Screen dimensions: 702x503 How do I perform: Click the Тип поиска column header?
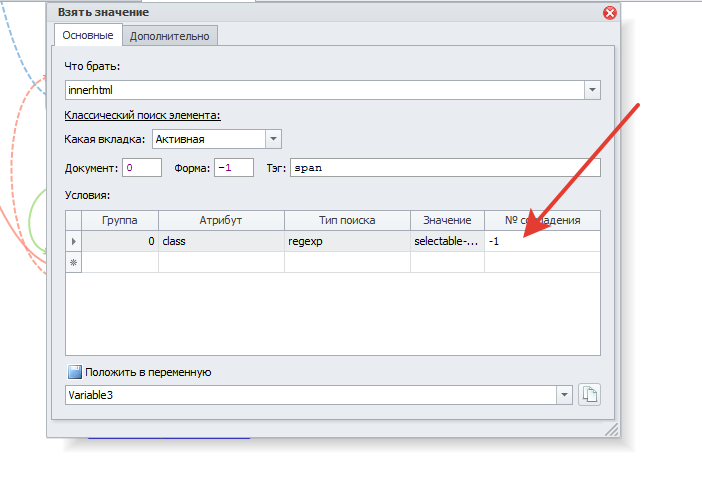pyautogui.click(x=347, y=220)
